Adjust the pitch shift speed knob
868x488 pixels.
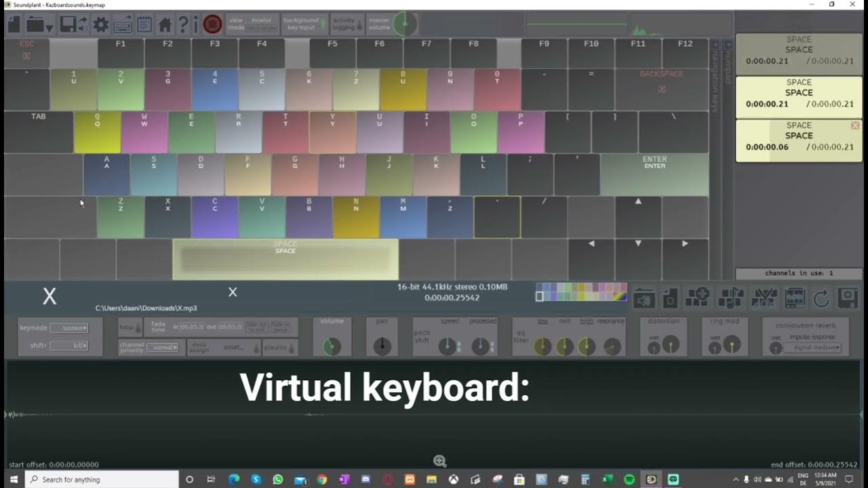(447, 346)
